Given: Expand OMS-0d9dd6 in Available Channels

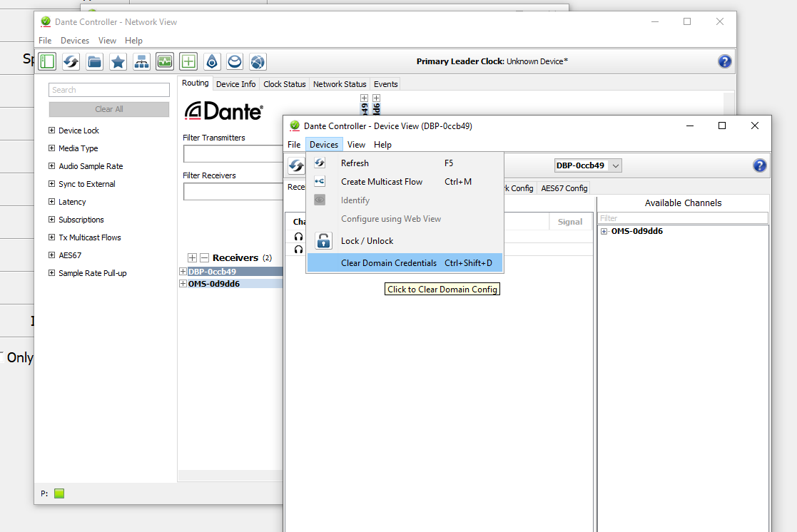Looking at the screenshot, I should coord(604,231).
